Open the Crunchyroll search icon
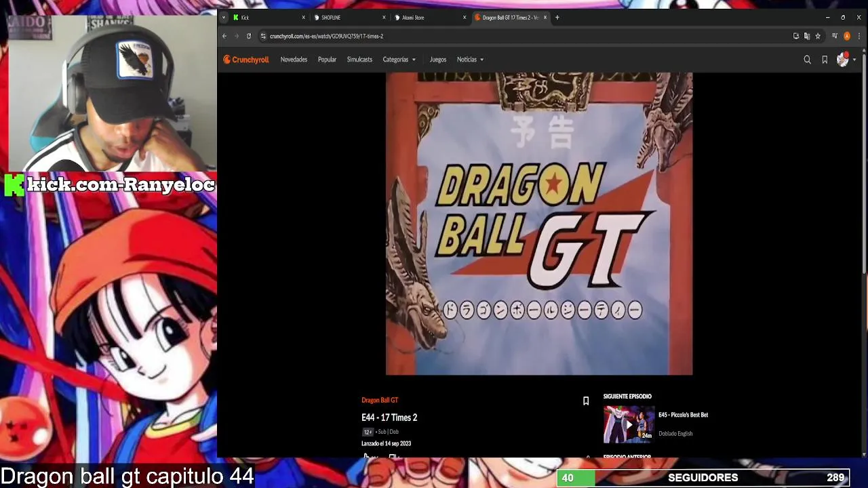868x488 pixels. (x=807, y=60)
